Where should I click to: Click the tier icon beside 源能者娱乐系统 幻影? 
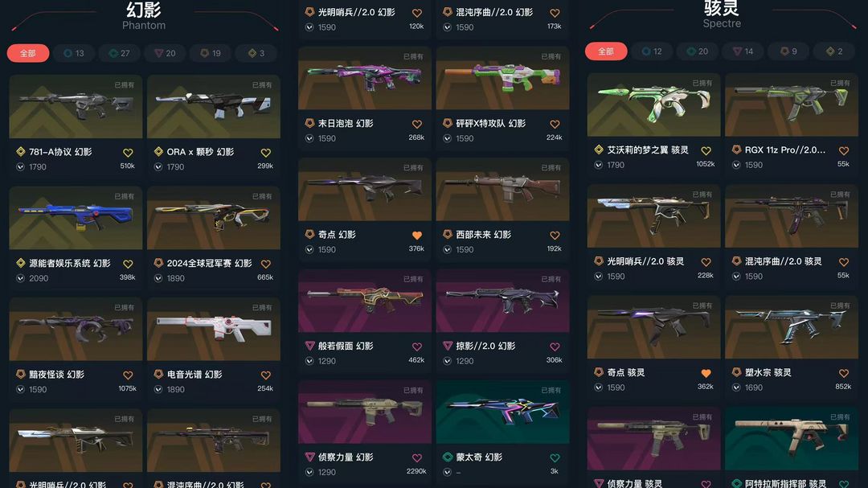(x=20, y=263)
